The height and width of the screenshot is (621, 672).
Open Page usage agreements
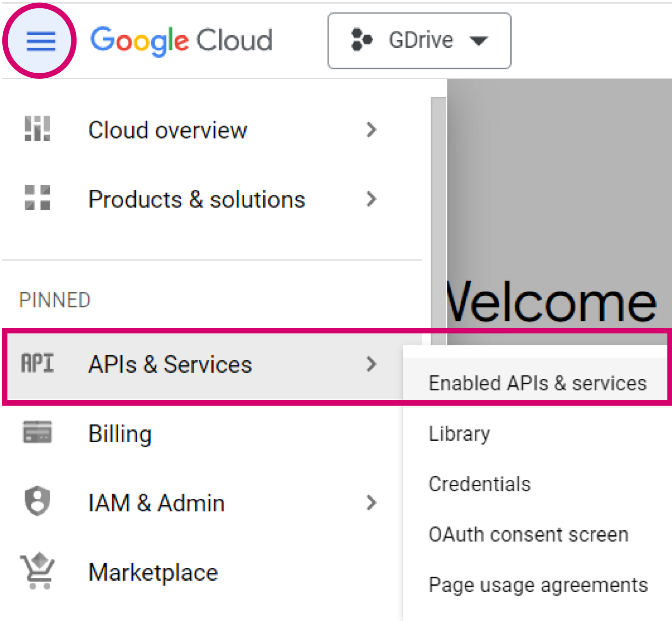(538, 585)
